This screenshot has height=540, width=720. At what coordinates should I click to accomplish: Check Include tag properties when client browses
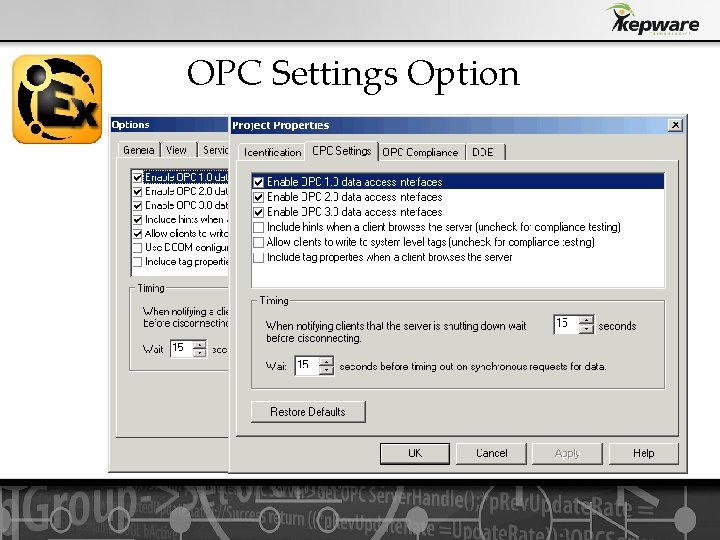click(x=259, y=257)
